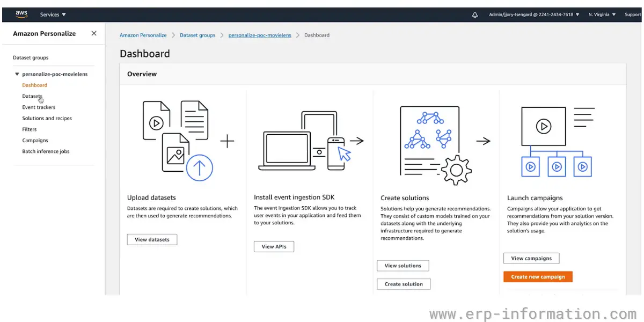
Task: Click the Dashboard breadcrumb text
Action: pyautogui.click(x=317, y=35)
